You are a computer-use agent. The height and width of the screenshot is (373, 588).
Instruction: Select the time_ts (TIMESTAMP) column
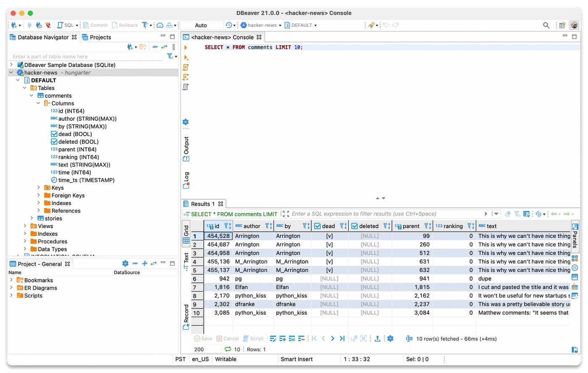tap(83, 180)
